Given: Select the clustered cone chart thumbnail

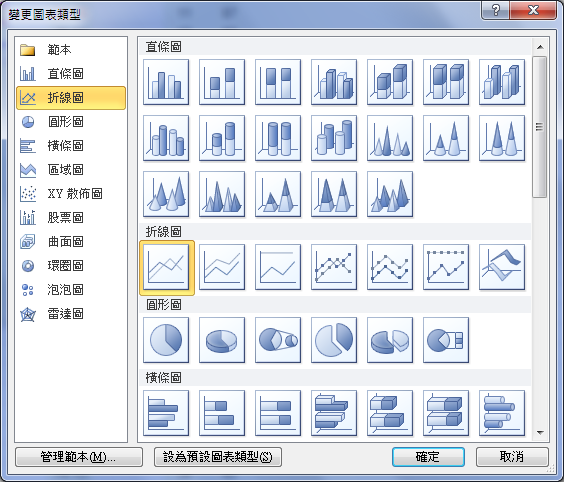Looking at the screenshot, I should [x=390, y=138].
